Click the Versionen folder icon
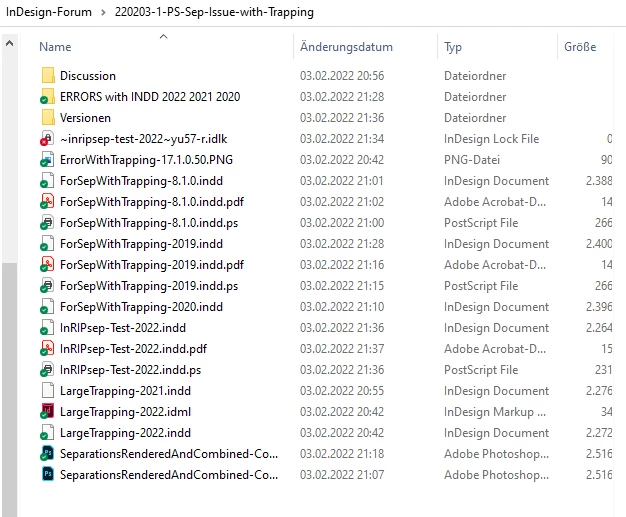 48,118
